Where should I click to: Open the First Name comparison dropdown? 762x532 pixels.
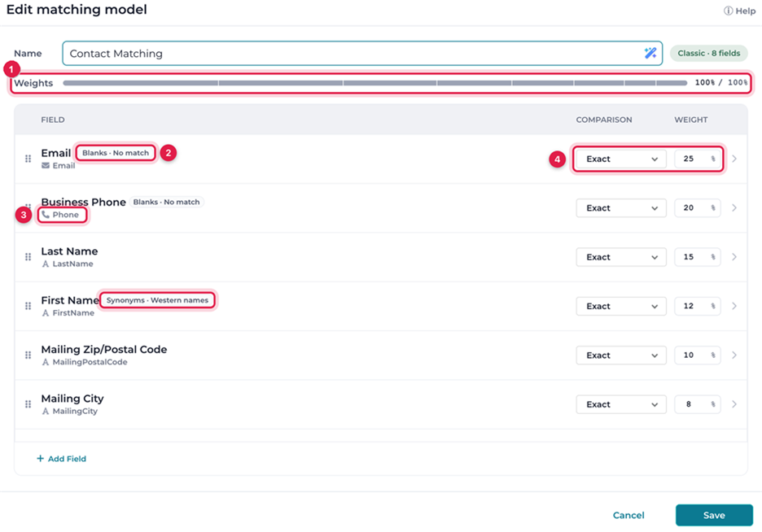point(621,306)
